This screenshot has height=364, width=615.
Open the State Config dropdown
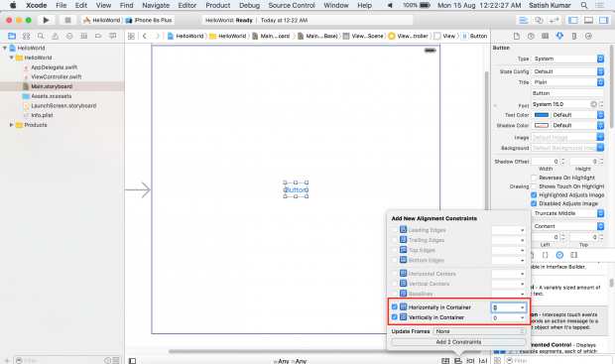point(567,71)
